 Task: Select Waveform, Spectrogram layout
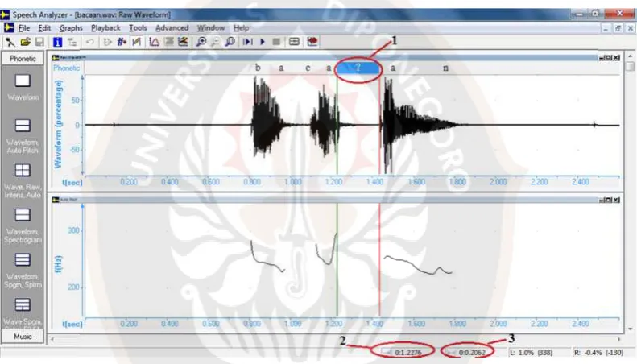tap(23, 225)
